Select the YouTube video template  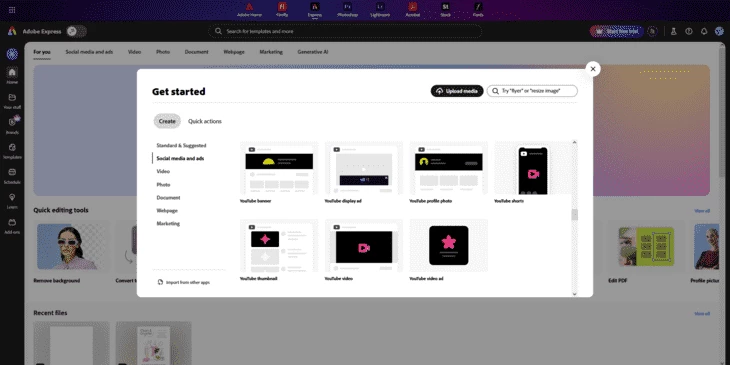(364, 250)
